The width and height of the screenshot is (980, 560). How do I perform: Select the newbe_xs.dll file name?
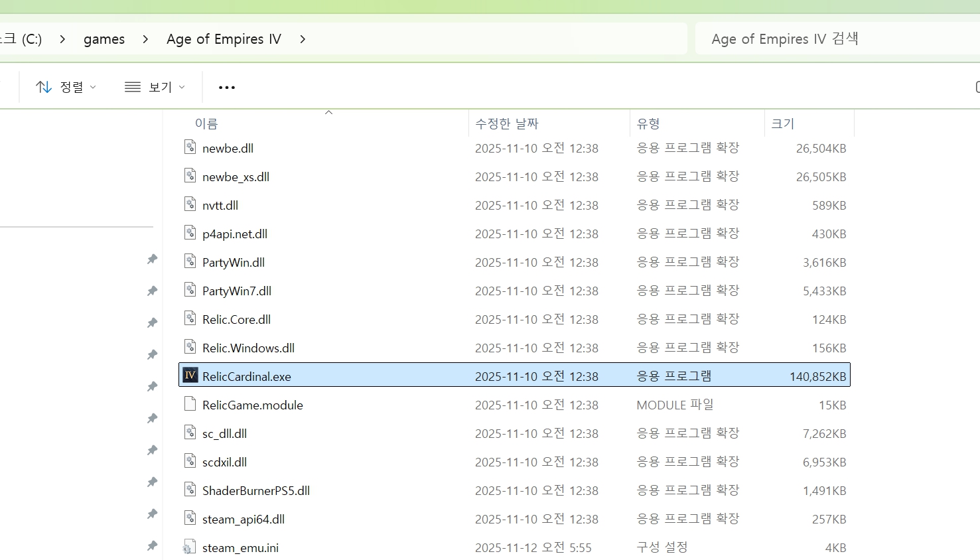236,177
